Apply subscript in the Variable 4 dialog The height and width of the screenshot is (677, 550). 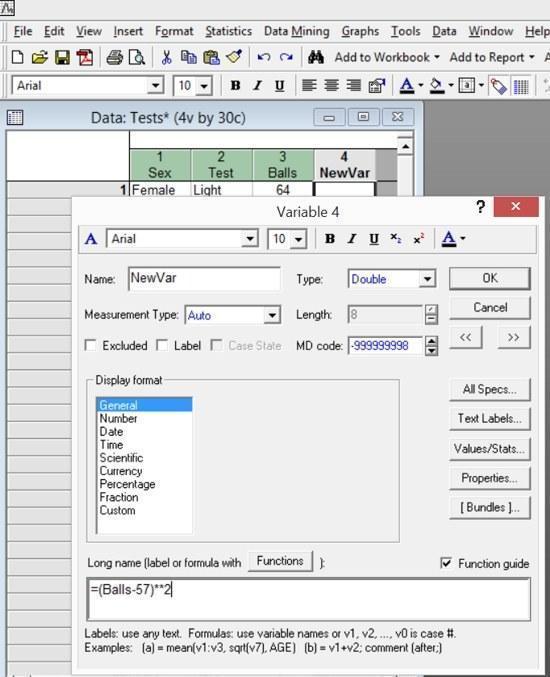(395, 238)
